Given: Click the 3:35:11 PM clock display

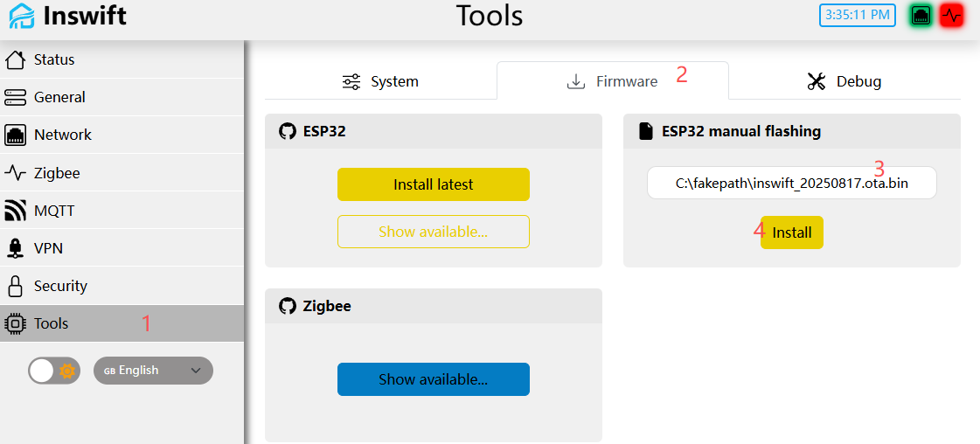Looking at the screenshot, I should (858, 16).
